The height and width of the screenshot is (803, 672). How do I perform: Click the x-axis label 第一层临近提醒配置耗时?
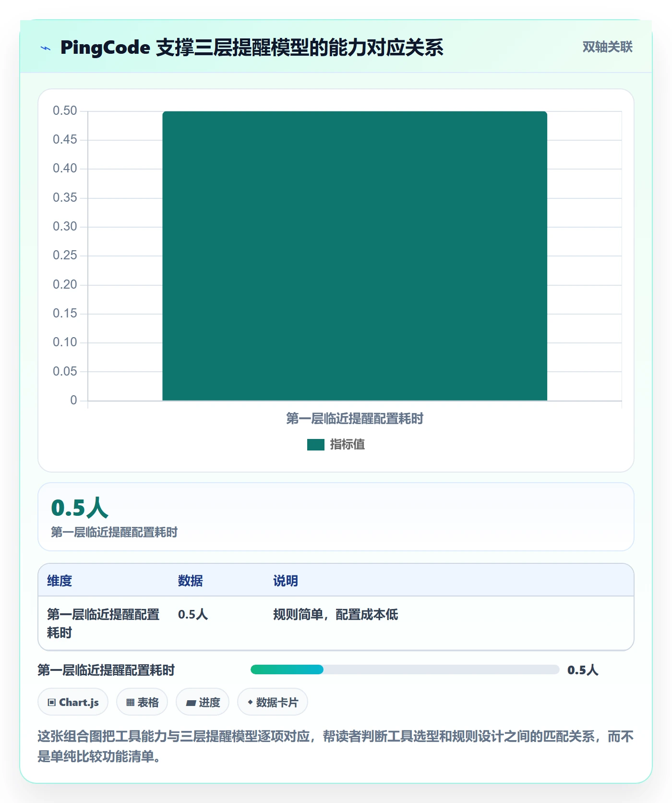[x=355, y=418]
